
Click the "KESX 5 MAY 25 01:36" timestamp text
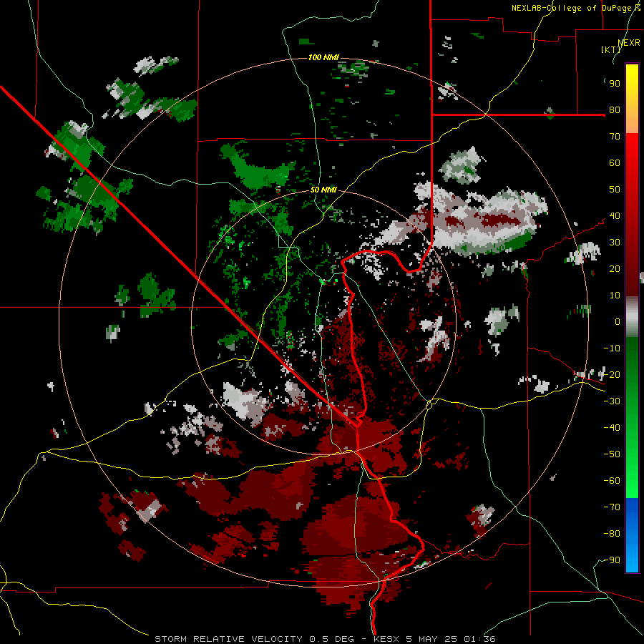pos(434,639)
